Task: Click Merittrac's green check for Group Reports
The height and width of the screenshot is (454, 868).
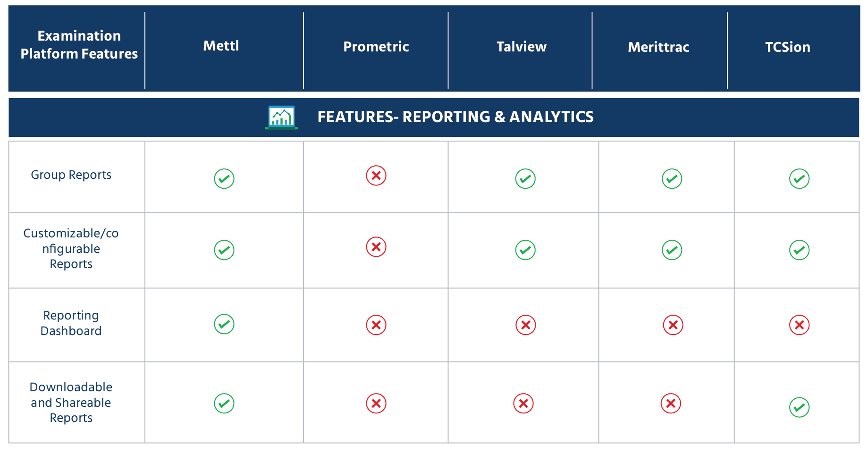Action: coord(672,179)
